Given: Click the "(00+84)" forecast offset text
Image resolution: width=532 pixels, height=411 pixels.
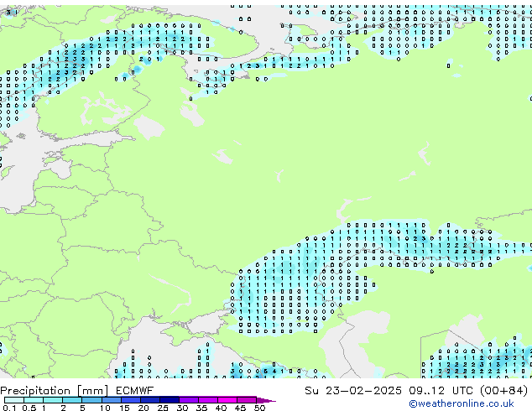Looking at the screenshot, I should pyautogui.click(x=504, y=391).
